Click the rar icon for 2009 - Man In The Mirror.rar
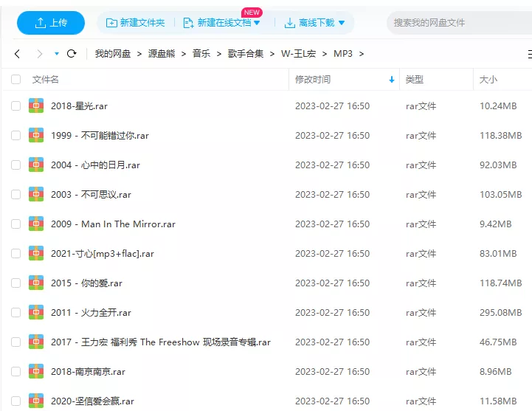Image resolution: width=532 pixels, height=411 pixels. (36, 224)
